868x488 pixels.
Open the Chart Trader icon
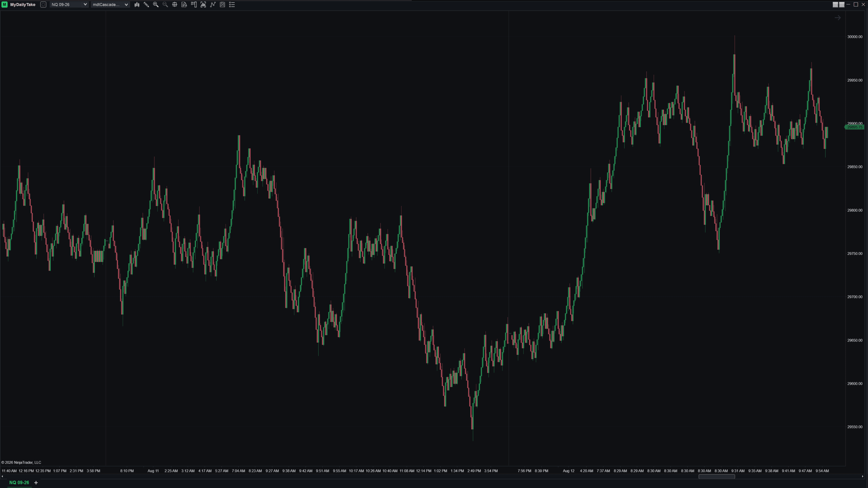[x=194, y=4]
